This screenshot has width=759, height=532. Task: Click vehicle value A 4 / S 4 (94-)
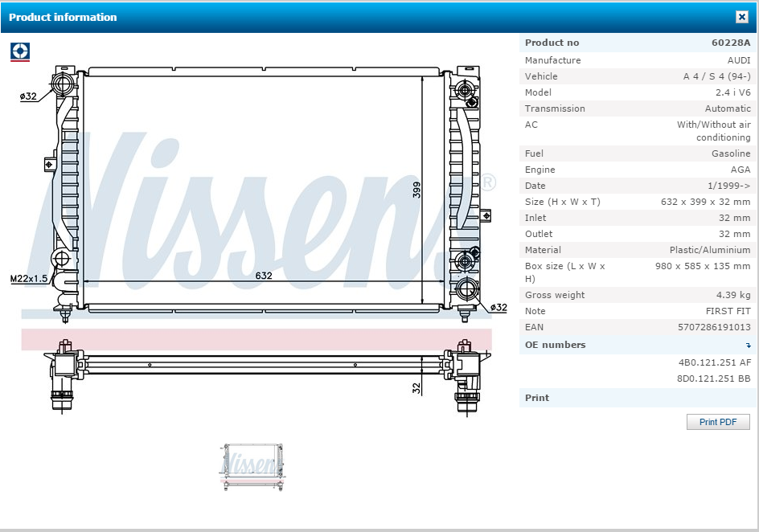[x=717, y=76]
